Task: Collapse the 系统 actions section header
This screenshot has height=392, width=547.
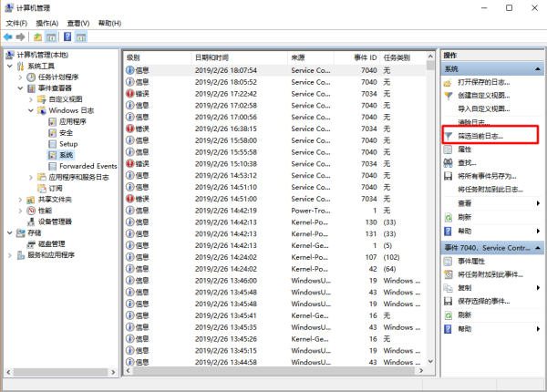Action: pyautogui.click(x=538, y=69)
